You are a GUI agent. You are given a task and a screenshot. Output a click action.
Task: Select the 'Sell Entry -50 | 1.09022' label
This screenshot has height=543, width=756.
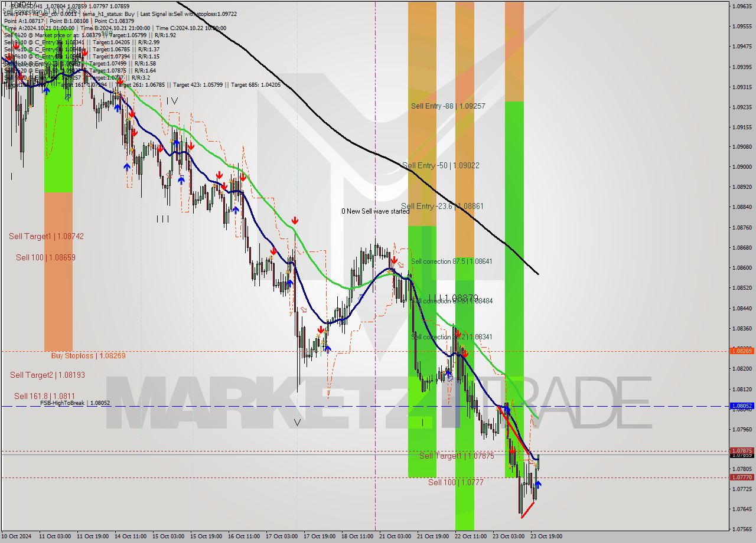point(441,166)
